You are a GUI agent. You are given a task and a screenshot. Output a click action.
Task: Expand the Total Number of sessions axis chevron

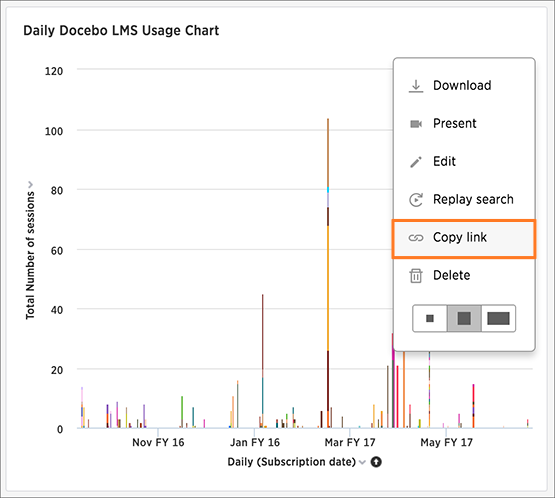(x=30, y=184)
